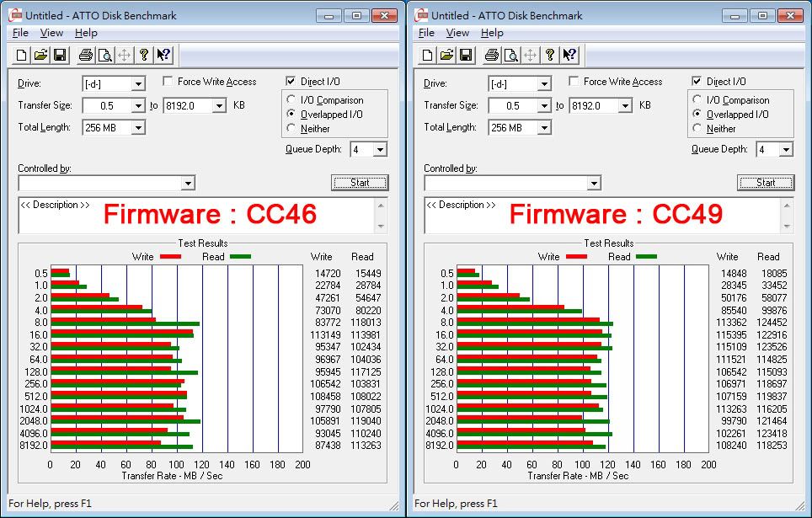812x518 pixels.
Task: Click read value 118253 in CC49 results
Action: tap(772, 446)
